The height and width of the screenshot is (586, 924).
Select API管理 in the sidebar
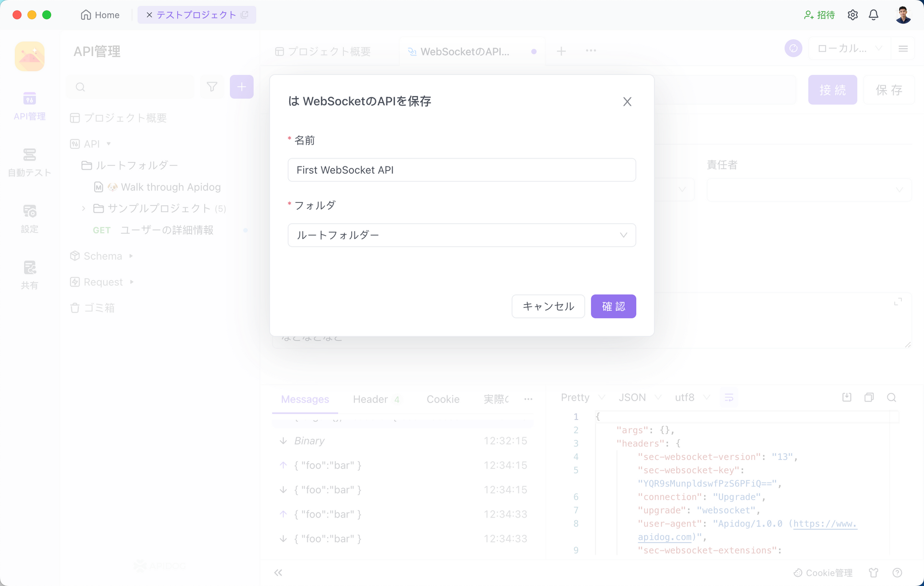[x=30, y=106]
